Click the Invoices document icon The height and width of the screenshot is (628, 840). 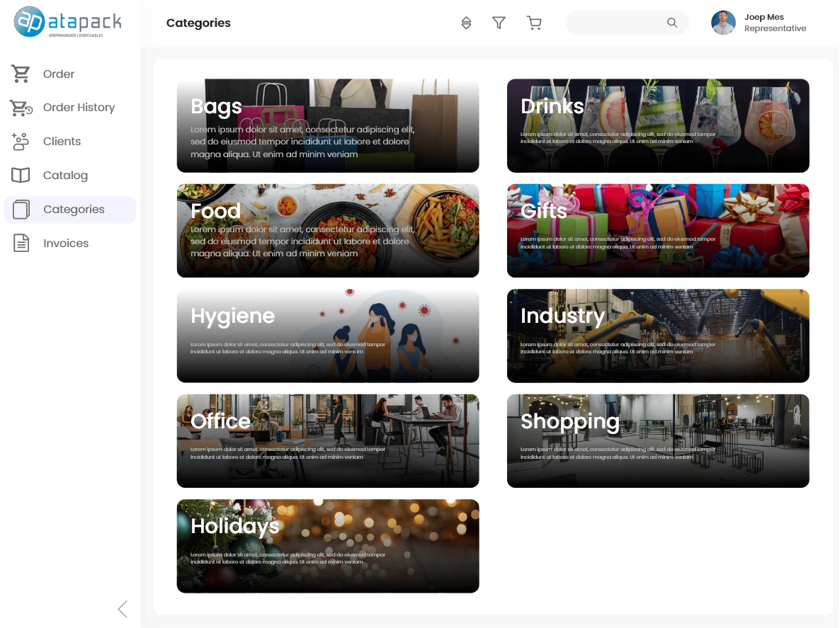point(22,244)
